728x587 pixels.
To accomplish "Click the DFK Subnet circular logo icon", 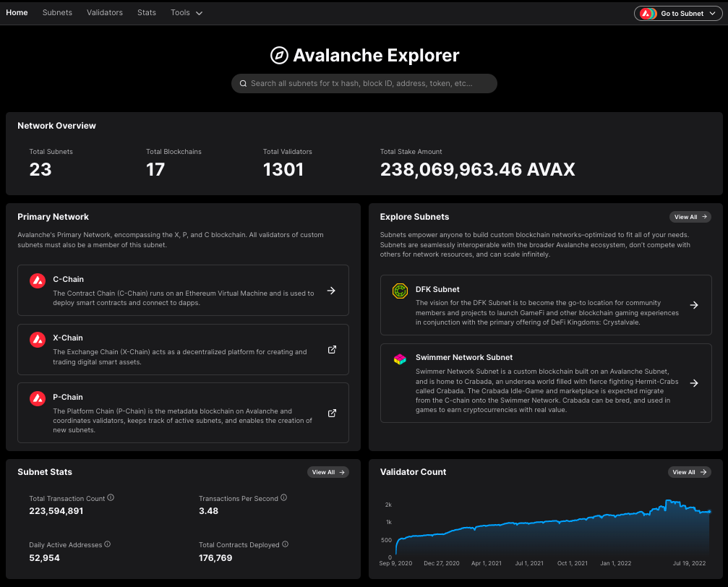I will (400, 291).
